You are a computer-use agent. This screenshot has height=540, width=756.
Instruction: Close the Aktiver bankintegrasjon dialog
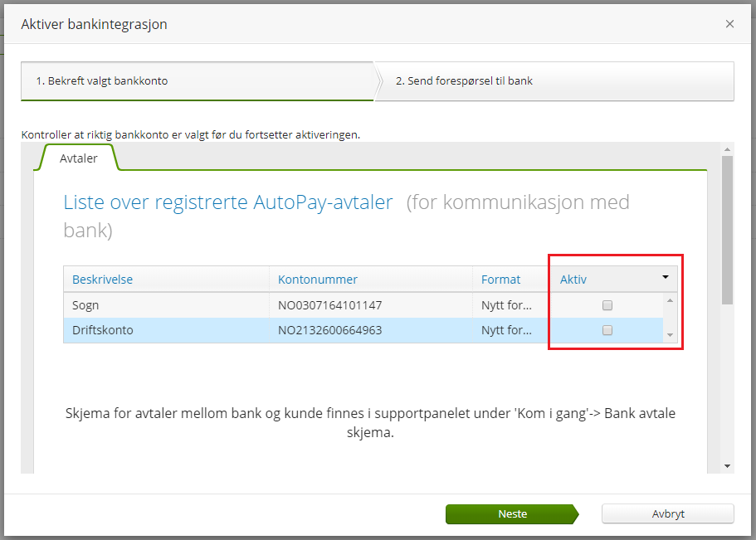[x=729, y=24]
